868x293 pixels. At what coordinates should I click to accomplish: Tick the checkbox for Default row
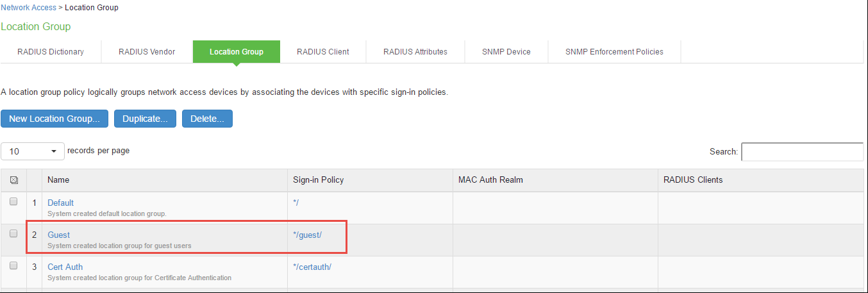(13, 202)
